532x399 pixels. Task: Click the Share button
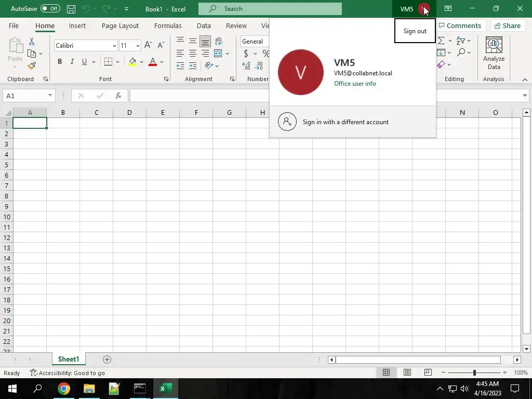click(x=508, y=26)
